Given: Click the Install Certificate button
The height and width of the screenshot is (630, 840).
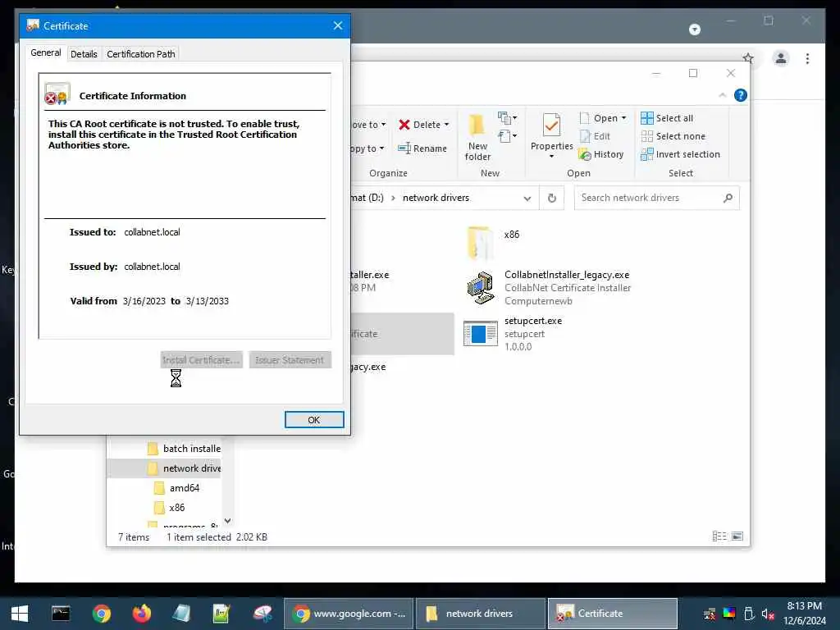Looking at the screenshot, I should (x=202, y=360).
